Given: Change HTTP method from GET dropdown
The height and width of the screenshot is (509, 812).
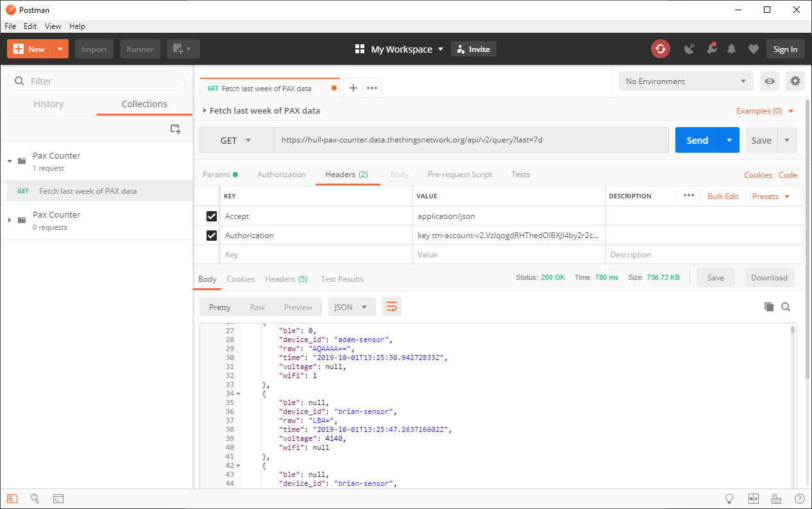Looking at the screenshot, I should point(237,140).
